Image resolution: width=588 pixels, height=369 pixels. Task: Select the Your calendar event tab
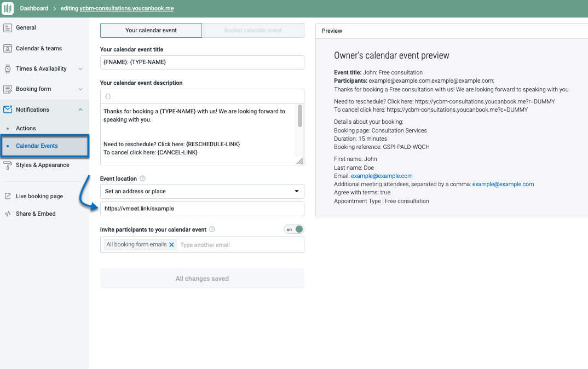151,30
